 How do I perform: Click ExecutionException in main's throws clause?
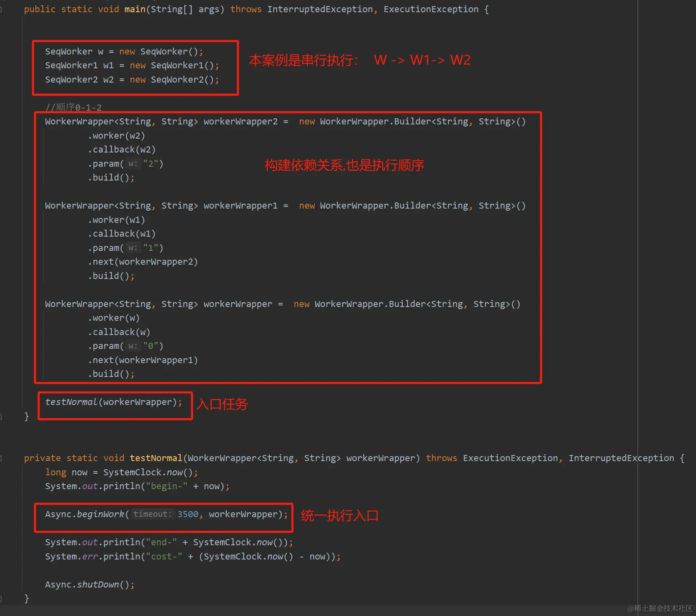pos(431,9)
